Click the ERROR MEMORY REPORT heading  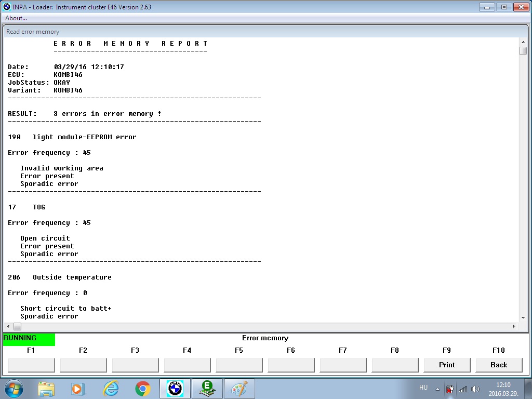click(130, 44)
